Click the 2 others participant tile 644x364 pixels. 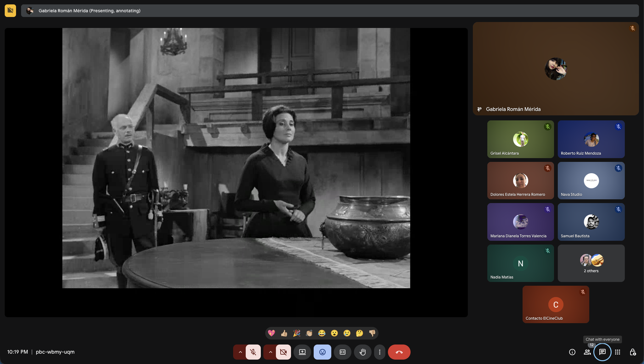[x=591, y=263]
